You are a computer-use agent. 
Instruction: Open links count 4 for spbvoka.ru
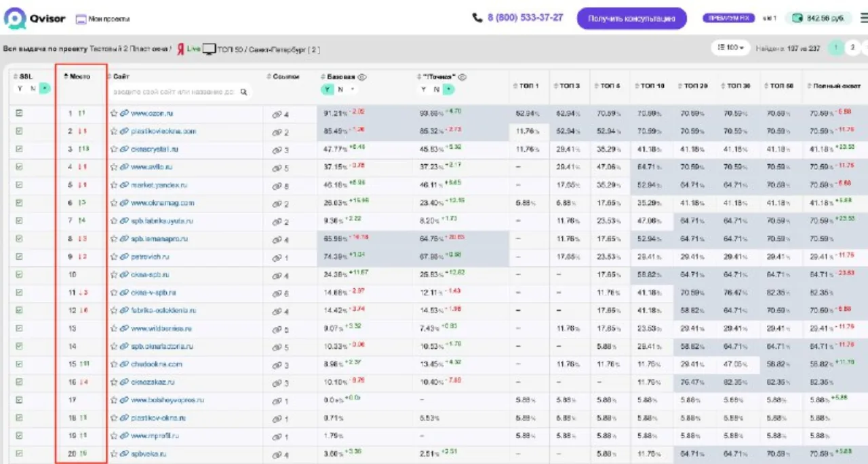tap(281, 455)
